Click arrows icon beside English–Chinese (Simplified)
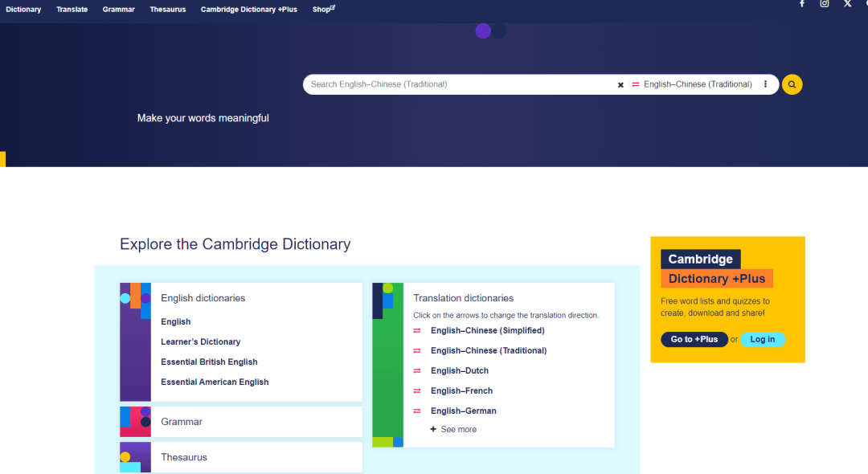Image resolution: width=868 pixels, height=474 pixels. click(417, 331)
